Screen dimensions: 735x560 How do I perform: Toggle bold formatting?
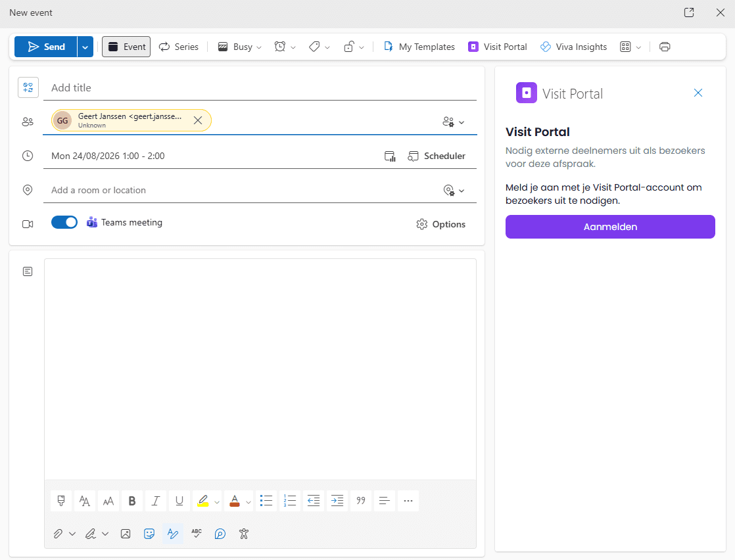(132, 501)
